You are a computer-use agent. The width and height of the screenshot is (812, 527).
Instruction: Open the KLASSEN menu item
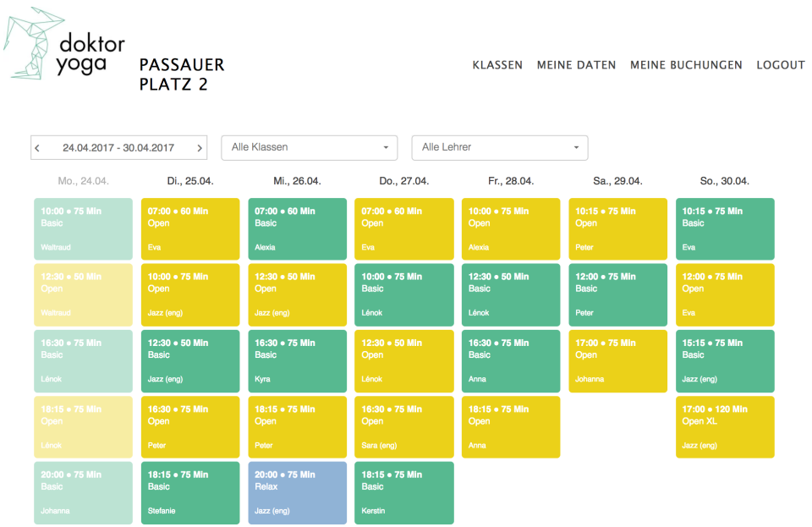497,65
